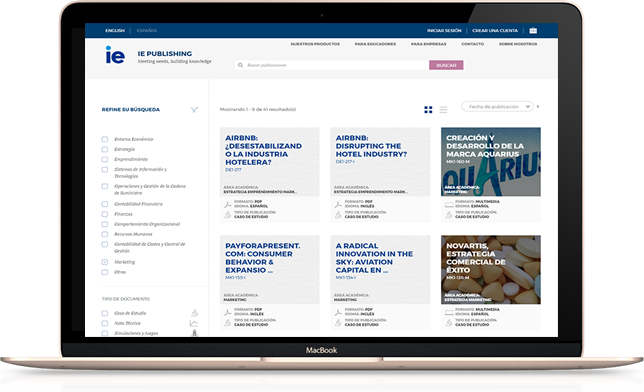This screenshot has width=644, height=392.
Task: Open Airbnb: Disrupting the Hotel Industry title
Action: [371, 146]
